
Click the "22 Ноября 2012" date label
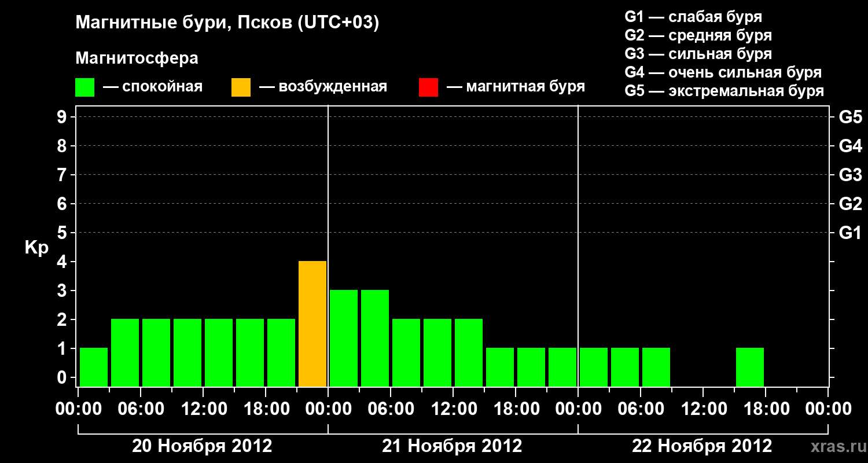702,446
